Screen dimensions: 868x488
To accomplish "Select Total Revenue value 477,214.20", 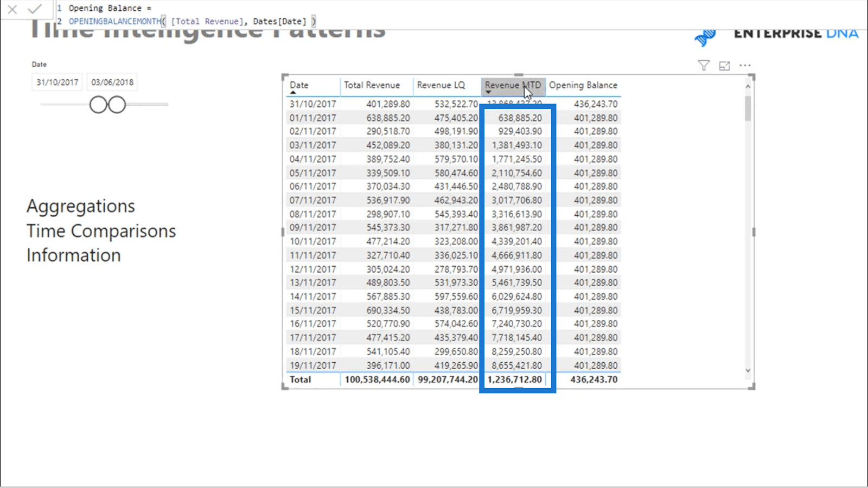I will [388, 241].
